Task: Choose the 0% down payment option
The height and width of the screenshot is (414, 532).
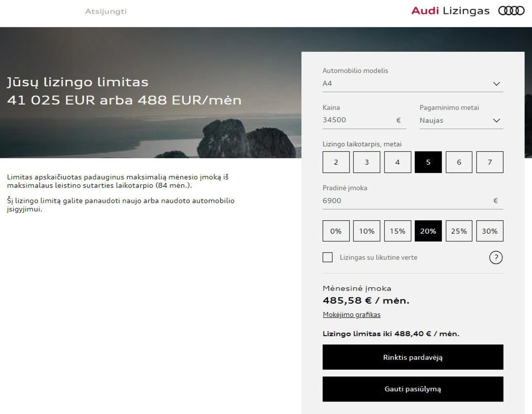Action: click(336, 231)
